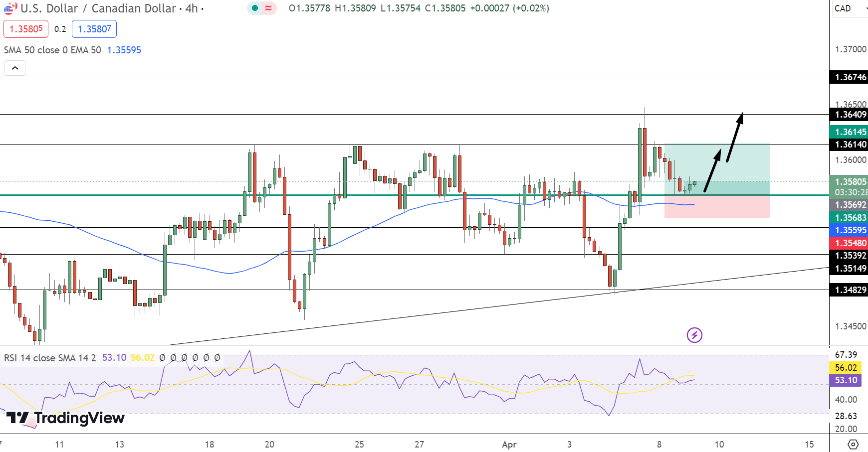Viewport: 868px width, 452px height.
Task: Collapse the indicator legend with chevron button
Action: tap(15, 68)
